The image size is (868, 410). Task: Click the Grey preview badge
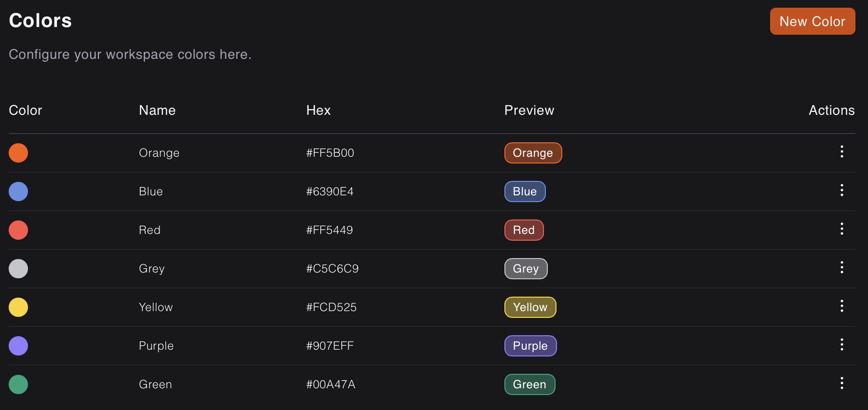[526, 269]
